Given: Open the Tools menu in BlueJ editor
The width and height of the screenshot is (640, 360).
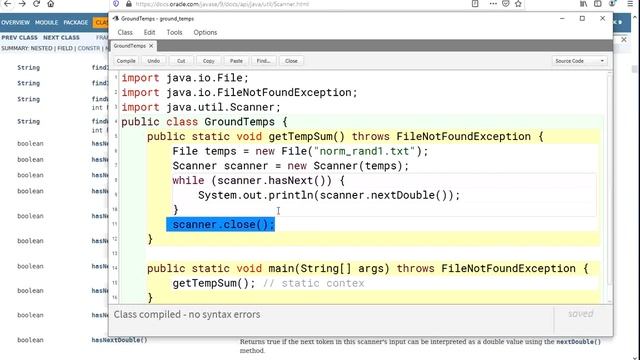Looking at the screenshot, I should coord(174,32).
